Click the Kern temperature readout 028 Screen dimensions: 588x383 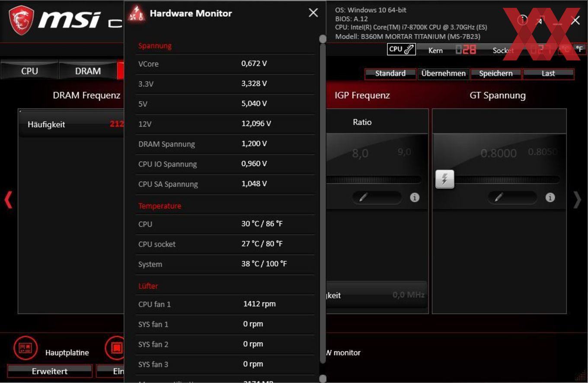pyautogui.click(x=466, y=50)
